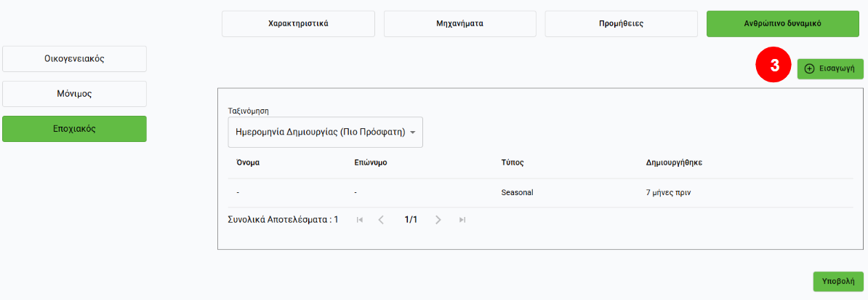Viewport: 868px width, 300px height.
Task: Click the sort dropdown arrow
Action: click(413, 133)
